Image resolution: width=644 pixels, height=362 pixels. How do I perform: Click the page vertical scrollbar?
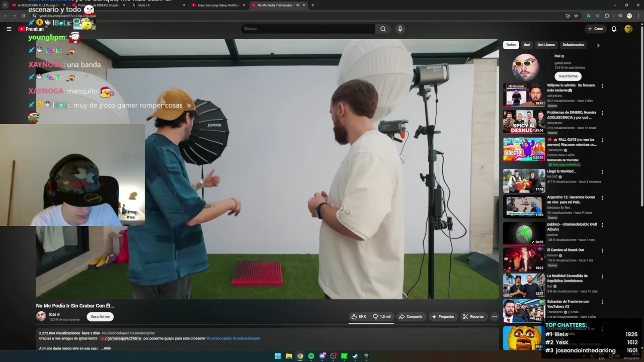641,116
